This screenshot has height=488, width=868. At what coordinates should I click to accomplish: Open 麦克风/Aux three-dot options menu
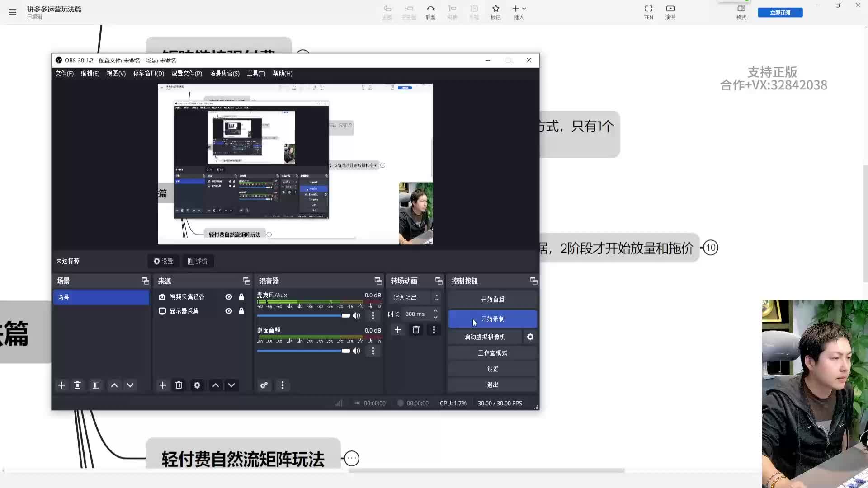(x=373, y=315)
